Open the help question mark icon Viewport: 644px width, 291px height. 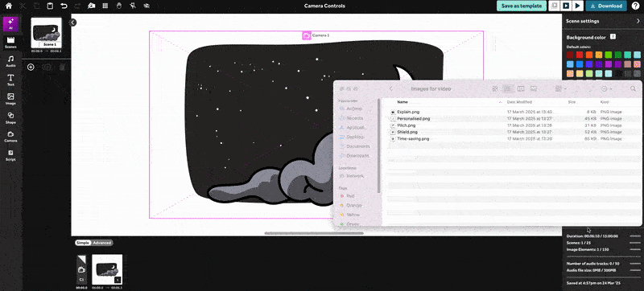click(x=635, y=6)
